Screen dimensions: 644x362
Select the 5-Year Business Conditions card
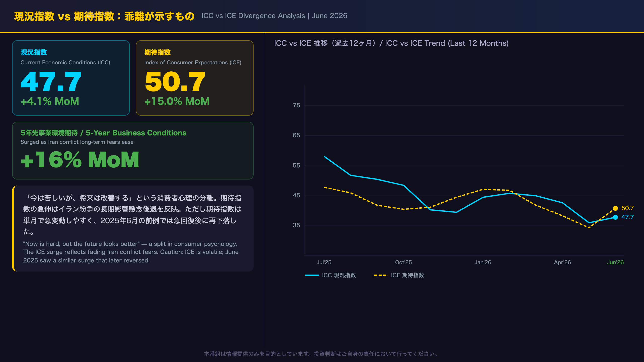pyautogui.click(x=133, y=151)
